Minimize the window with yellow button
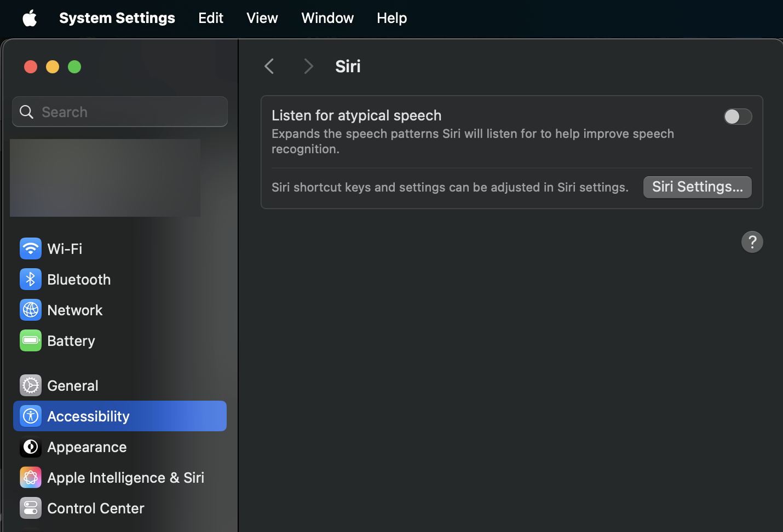Viewport: 783px width, 532px height. click(x=53, y=67)
